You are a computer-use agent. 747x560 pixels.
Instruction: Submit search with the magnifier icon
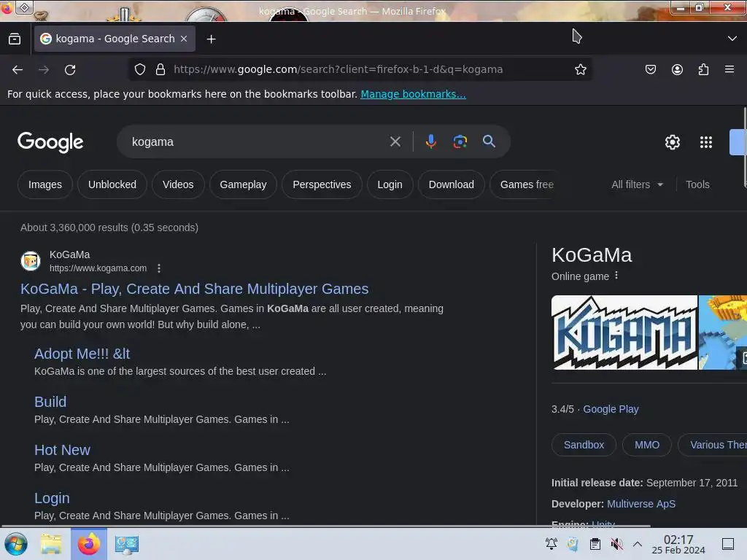(489, 141)
